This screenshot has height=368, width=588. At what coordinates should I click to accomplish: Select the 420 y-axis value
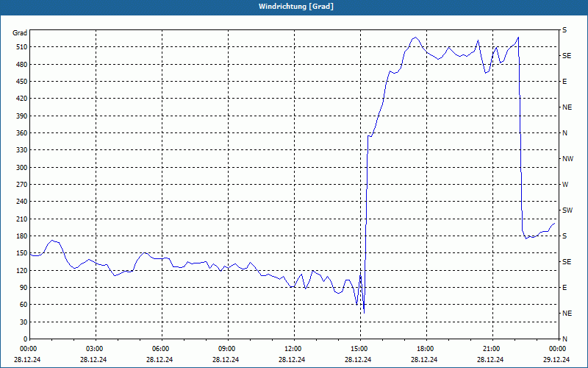click(x=21, y=99)
